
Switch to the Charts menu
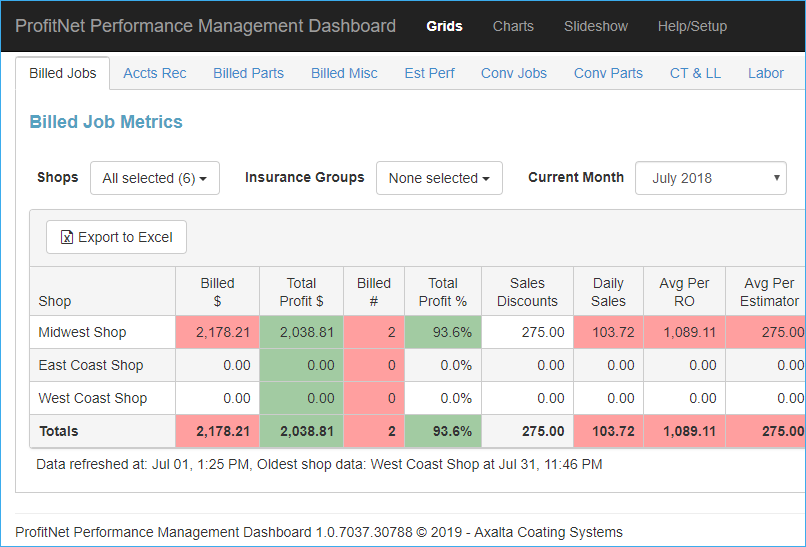tap(513, 26)
